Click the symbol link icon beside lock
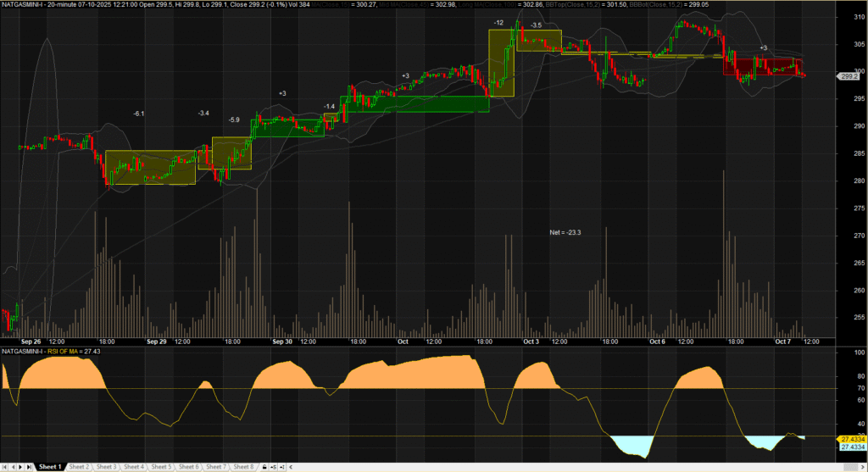This screenshot has height=472, width=868. [x=274, y=467]
